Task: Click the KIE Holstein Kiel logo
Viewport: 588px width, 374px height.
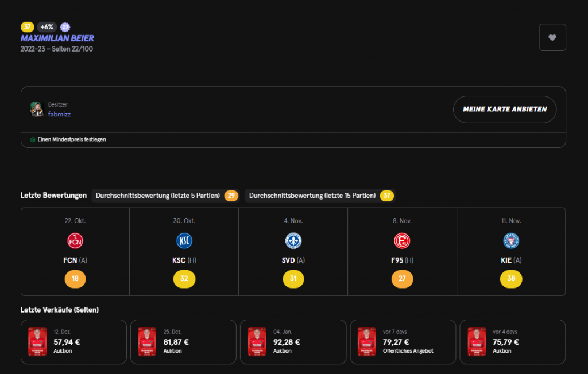Action: [510, 240]
